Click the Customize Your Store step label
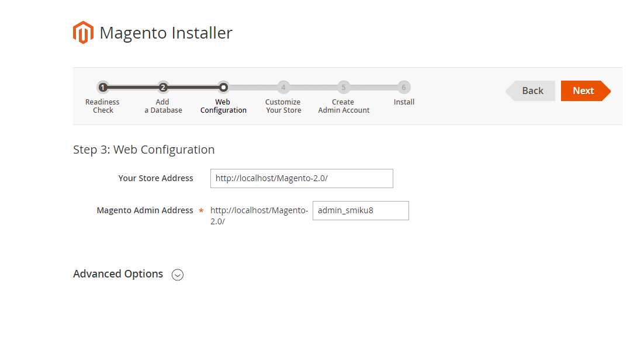644x340 pixels. click(x=283, y=106)
